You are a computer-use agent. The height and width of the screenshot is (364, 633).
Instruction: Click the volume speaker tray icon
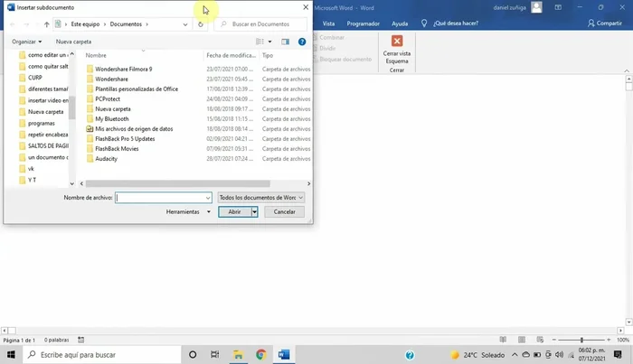[559, 355]
